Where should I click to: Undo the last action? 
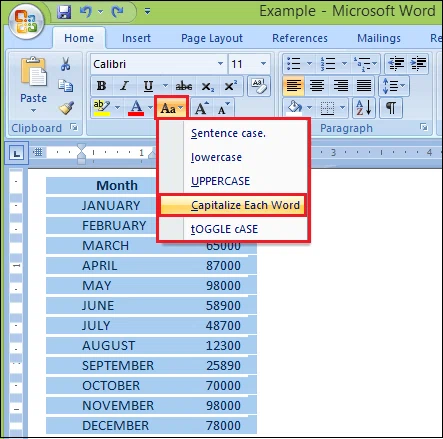86,12
